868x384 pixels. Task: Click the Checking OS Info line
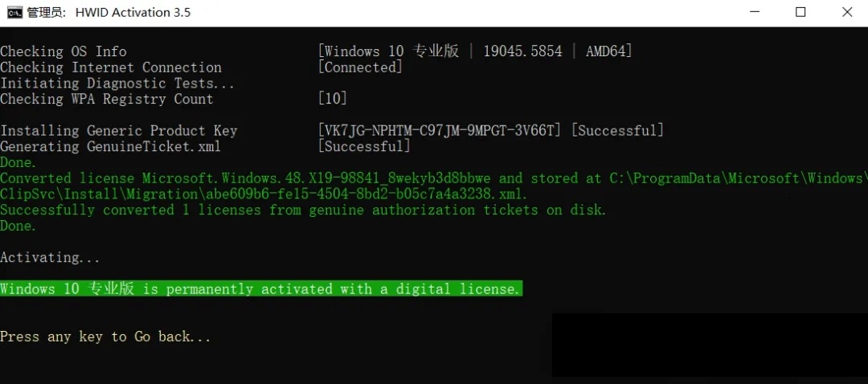[x=63, y=51]
